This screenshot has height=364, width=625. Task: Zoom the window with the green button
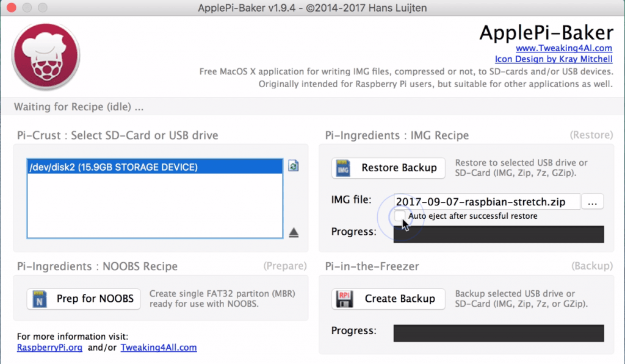click(40, 8)
